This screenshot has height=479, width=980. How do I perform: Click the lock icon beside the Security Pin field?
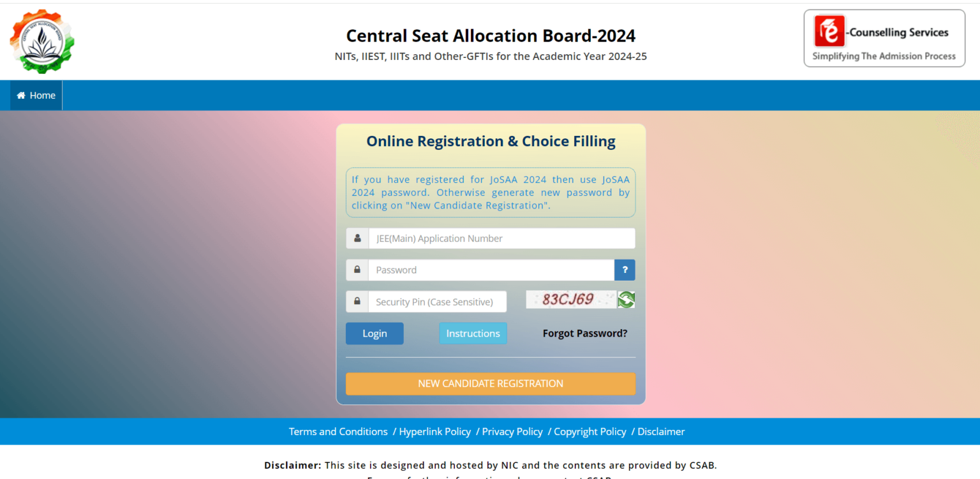point(357,301)
